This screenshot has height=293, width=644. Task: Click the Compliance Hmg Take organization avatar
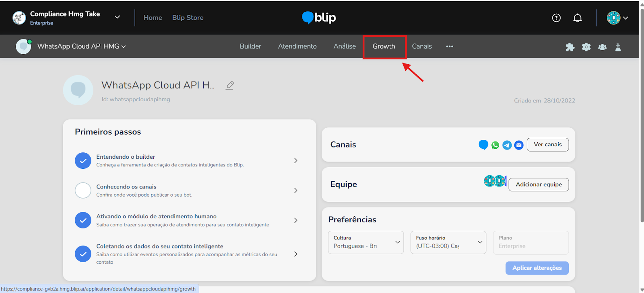click(19, 18)
